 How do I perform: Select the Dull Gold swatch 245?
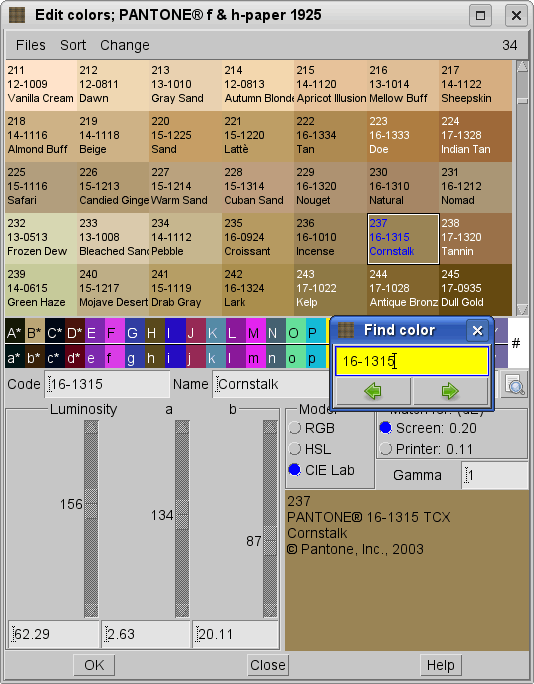click(475, 289)
